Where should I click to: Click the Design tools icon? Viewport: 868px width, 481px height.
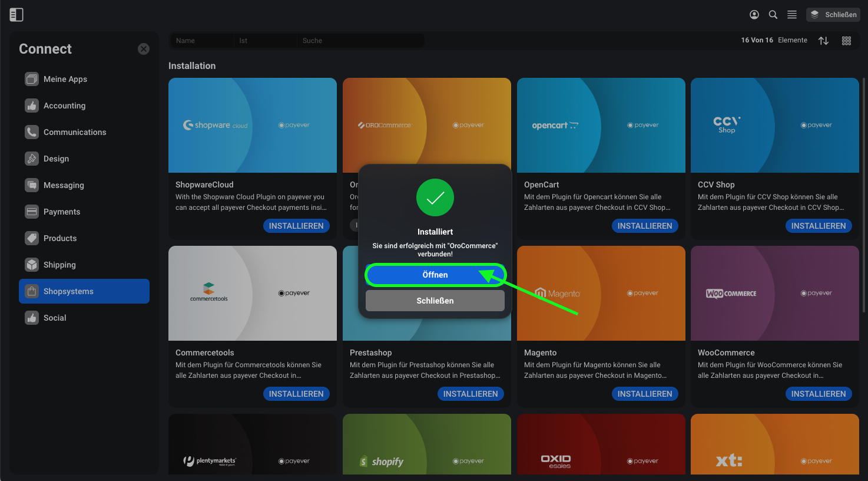pyautogui.click(x=32, y=159)
